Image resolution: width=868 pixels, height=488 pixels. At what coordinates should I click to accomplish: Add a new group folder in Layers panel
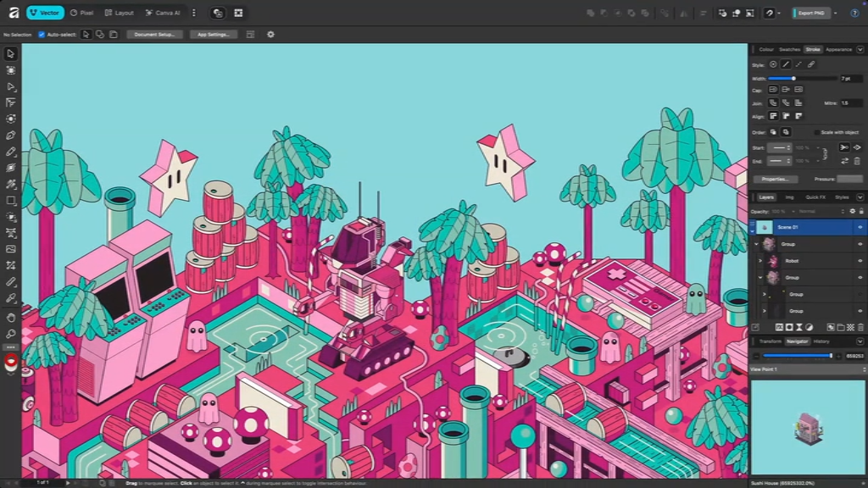click(x=841, y=328)
